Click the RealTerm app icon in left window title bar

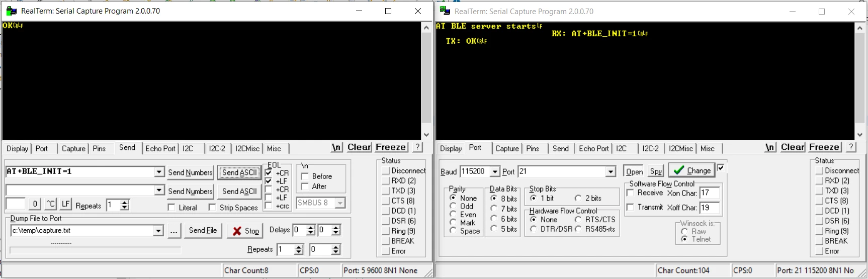(11, 11)
